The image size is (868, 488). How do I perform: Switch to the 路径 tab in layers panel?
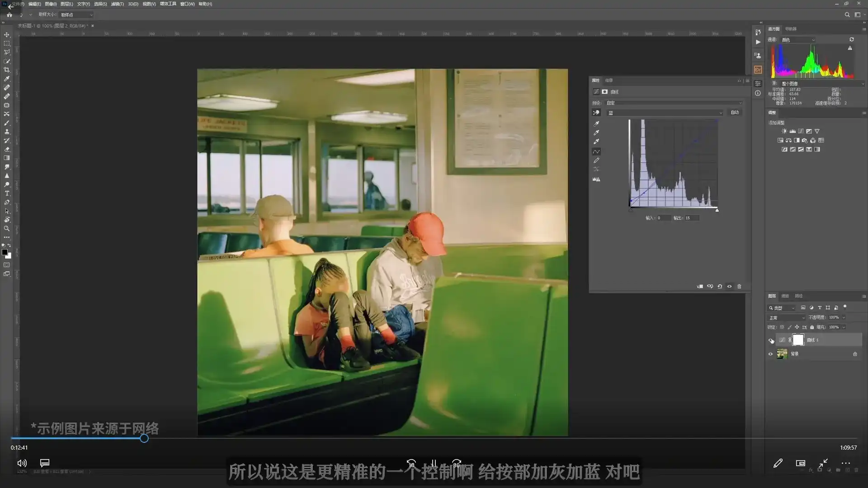799,296
